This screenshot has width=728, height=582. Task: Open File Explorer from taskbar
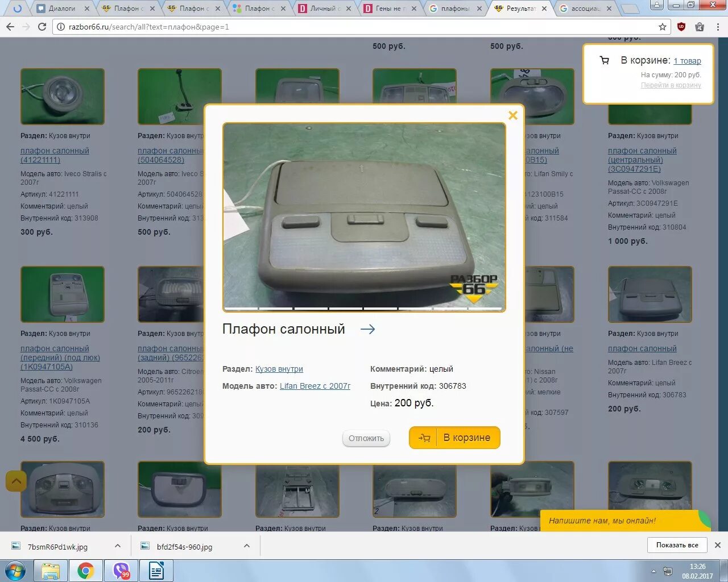point(51,571)
